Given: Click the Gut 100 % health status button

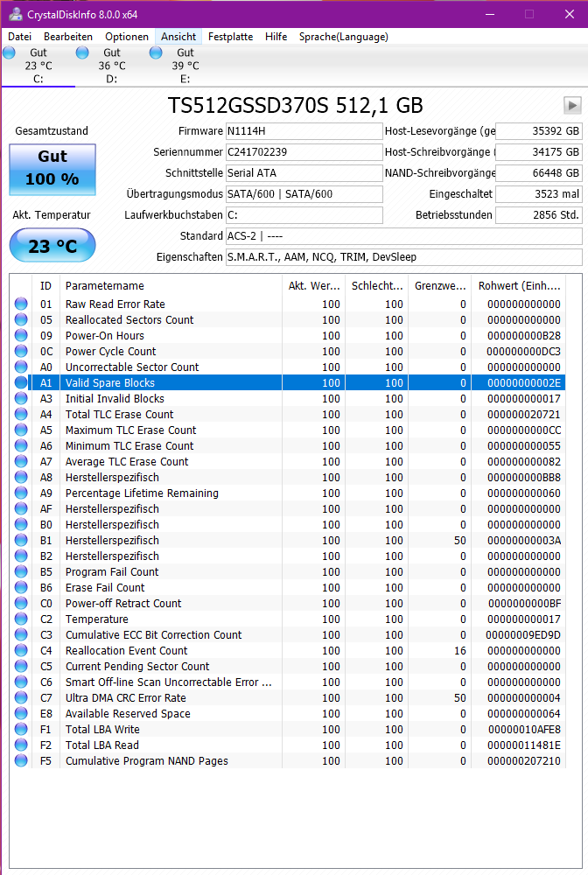Looking at the screenshot, I should click(52, 169).
